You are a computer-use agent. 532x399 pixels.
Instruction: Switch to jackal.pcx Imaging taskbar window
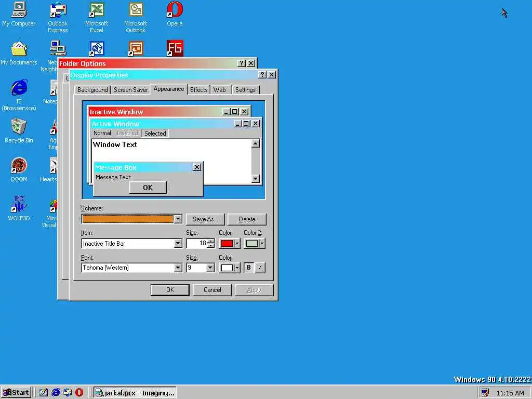(135, 393)
